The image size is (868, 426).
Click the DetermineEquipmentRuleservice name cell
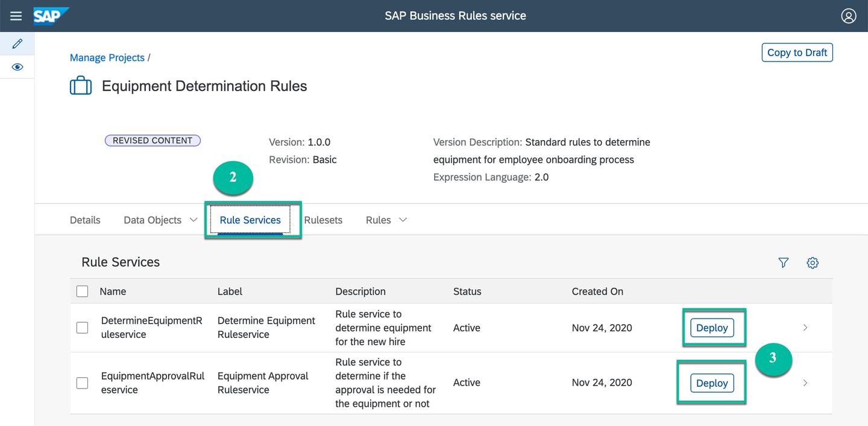(x=152, y=328)
